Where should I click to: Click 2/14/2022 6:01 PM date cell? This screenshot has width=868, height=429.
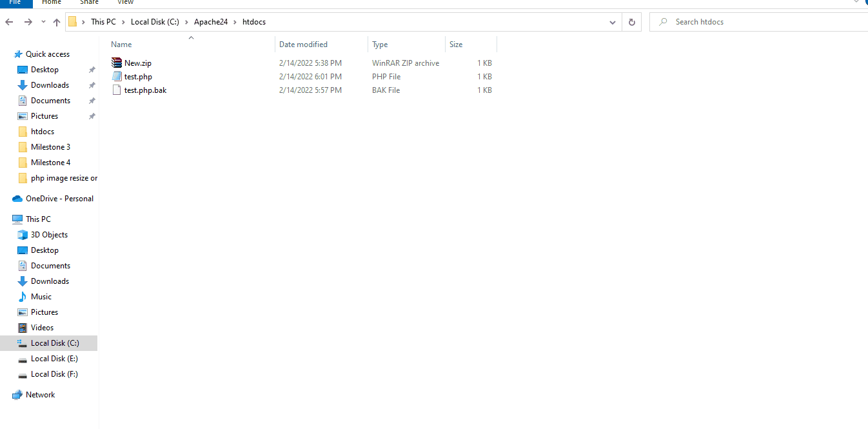310,76
